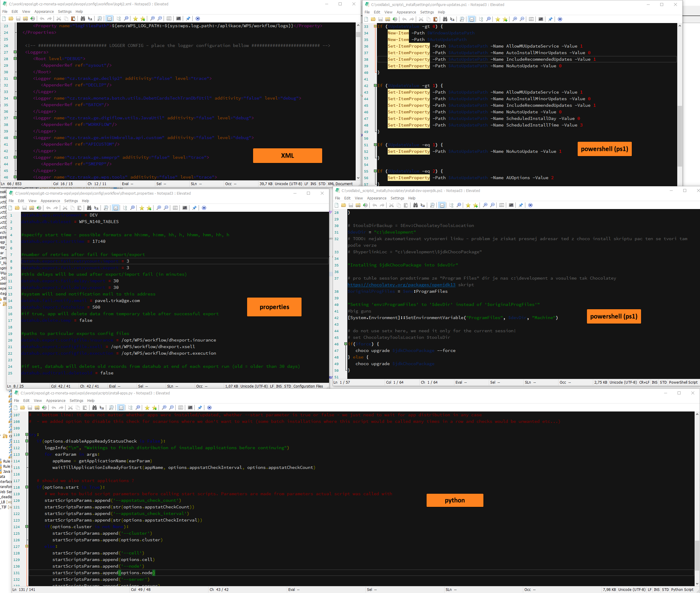700x593 pixels.
Task: Click Launch command prompt icon in configure-updates.ps1 toolbar
Action: tap(541, 19)
